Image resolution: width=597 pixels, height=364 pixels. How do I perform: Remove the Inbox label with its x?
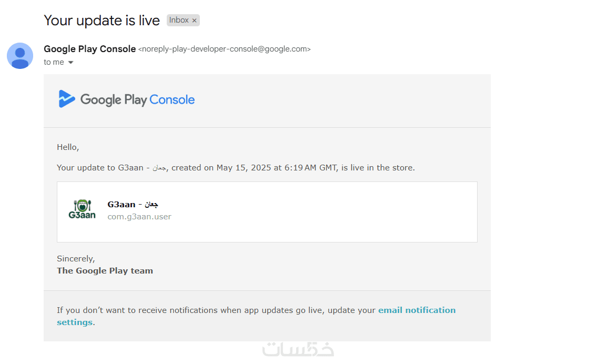tap(194, 21)
